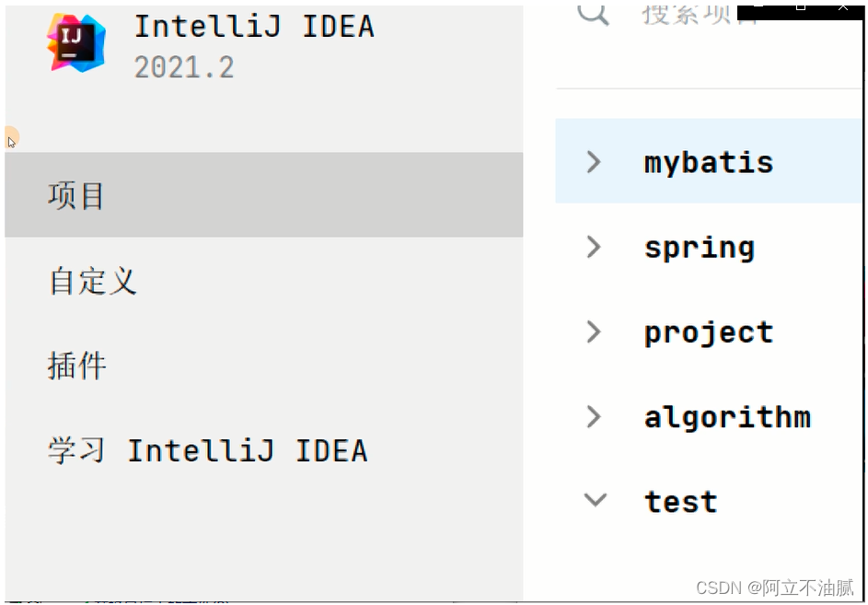Open the 自定义 tab
The image size is (868, 605).
click(x=92, y=281)
